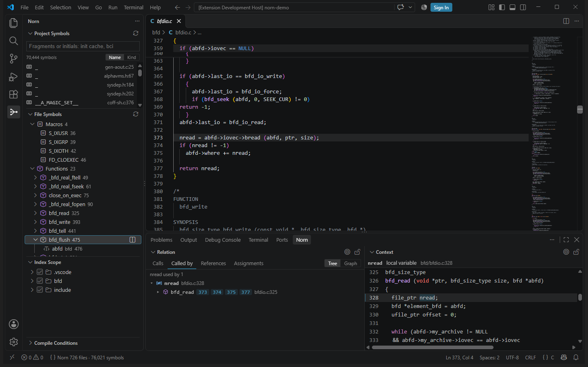Open the Accounts menu icon

tap(14, 324)
